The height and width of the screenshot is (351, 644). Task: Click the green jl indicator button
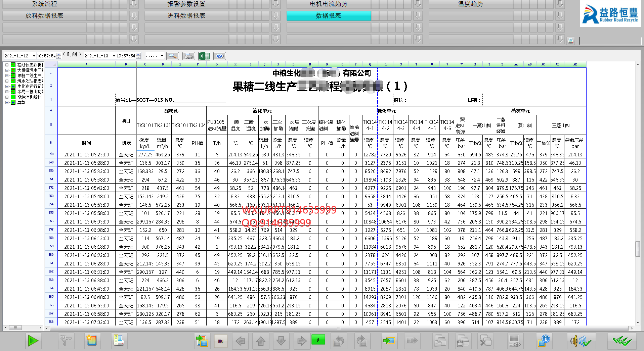[x=318, y=340]
